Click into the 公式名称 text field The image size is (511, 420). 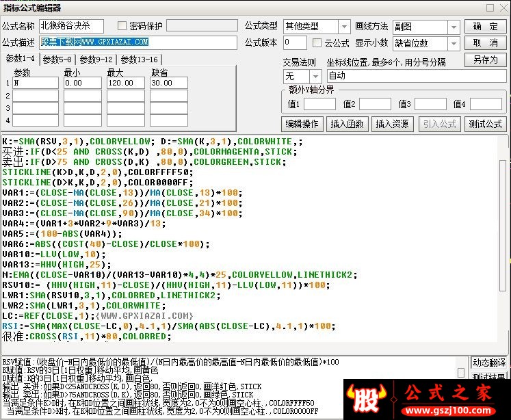pos(71,26)
